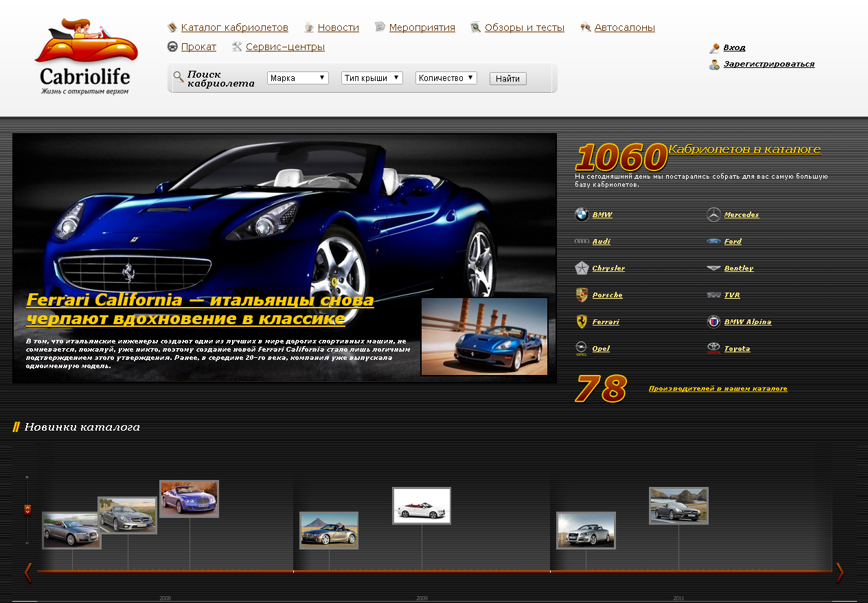Viewport: 868px width, 603px height.
Task: Open the Обзоры и тесты section
Action: click(x=524, y=27)
